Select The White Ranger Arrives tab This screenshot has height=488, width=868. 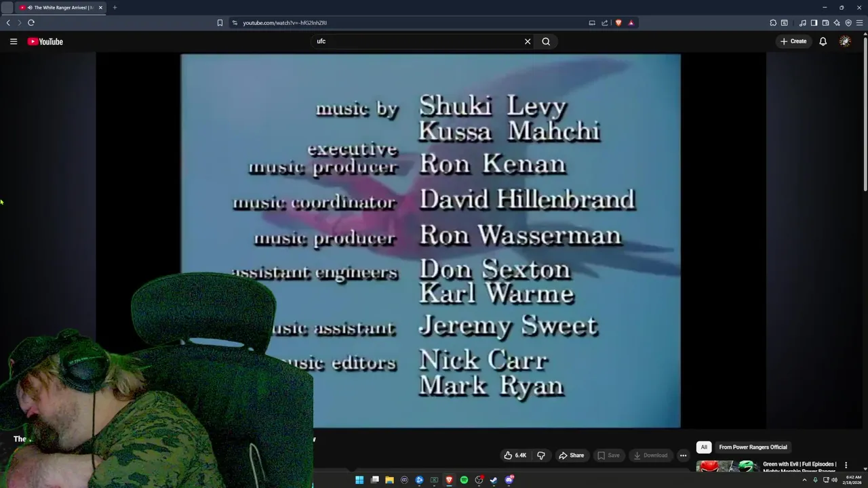click(x=60, y=7)
